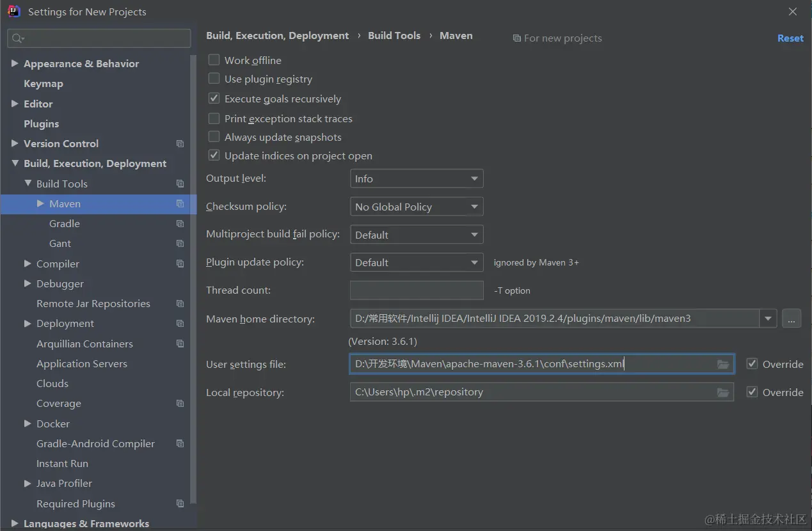
Task: Open the Maven home directory dropdown arrow
Action: click(768, 318)
